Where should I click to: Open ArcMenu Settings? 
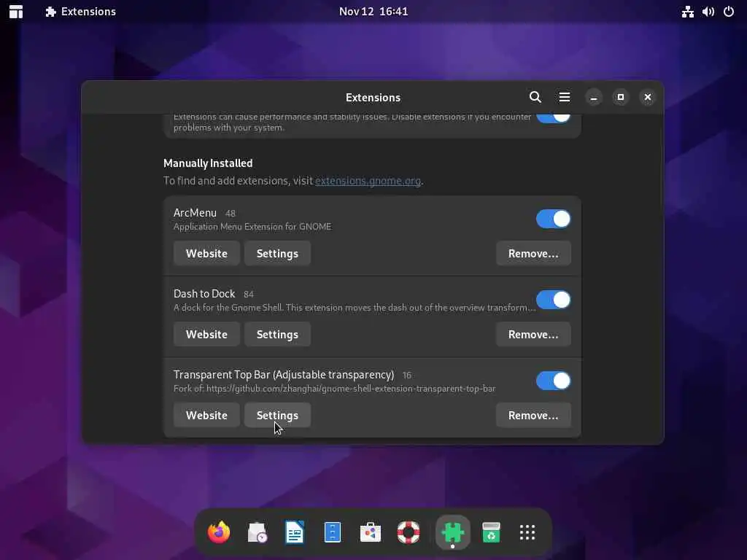[x=277, y=253]
